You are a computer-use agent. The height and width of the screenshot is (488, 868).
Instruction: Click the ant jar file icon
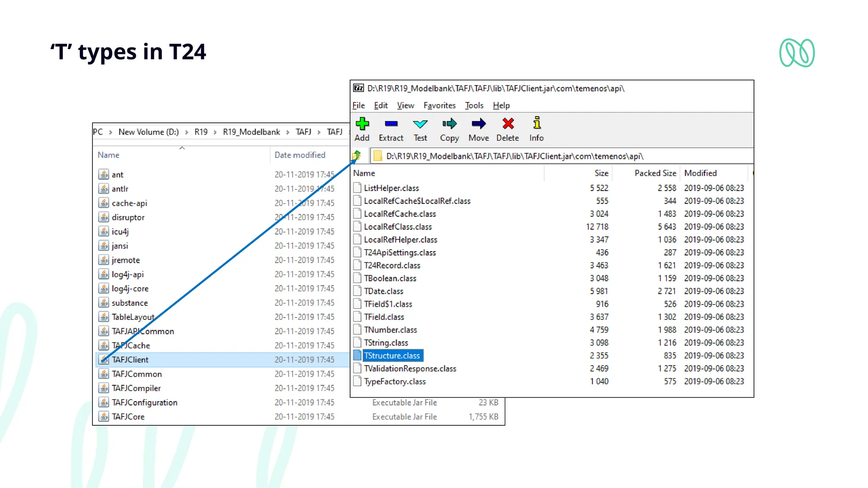pos(103,174)
